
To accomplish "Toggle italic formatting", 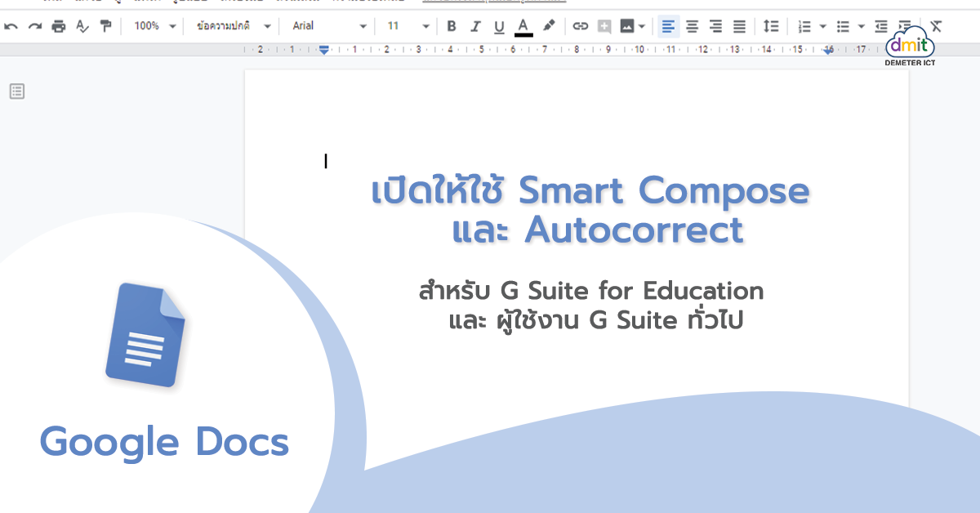I will pos(475,26).
